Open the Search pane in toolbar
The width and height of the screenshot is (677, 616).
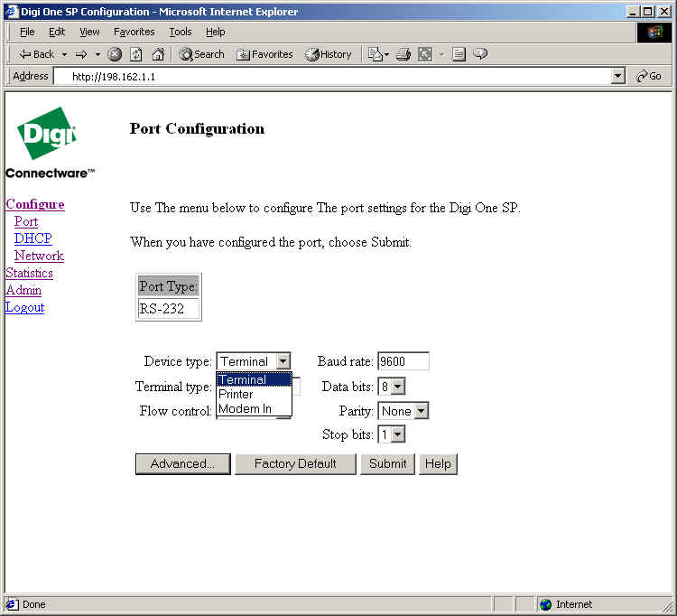click(x=201, y=54)
